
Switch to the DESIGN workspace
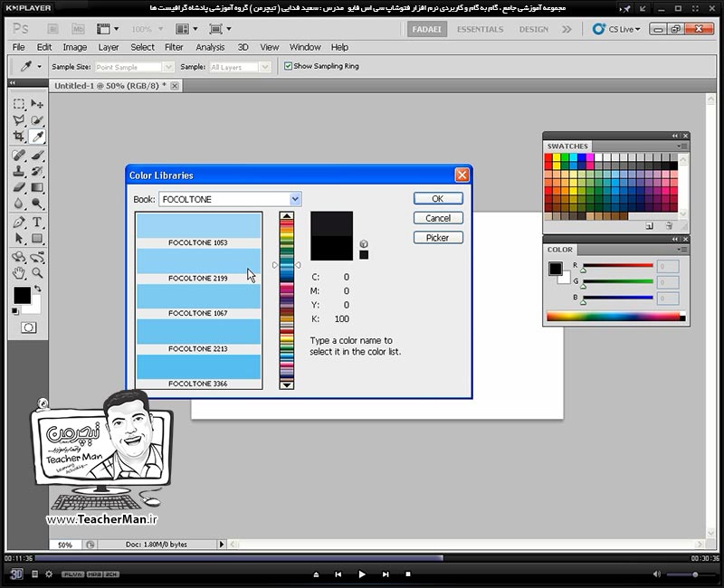[534, 29]
